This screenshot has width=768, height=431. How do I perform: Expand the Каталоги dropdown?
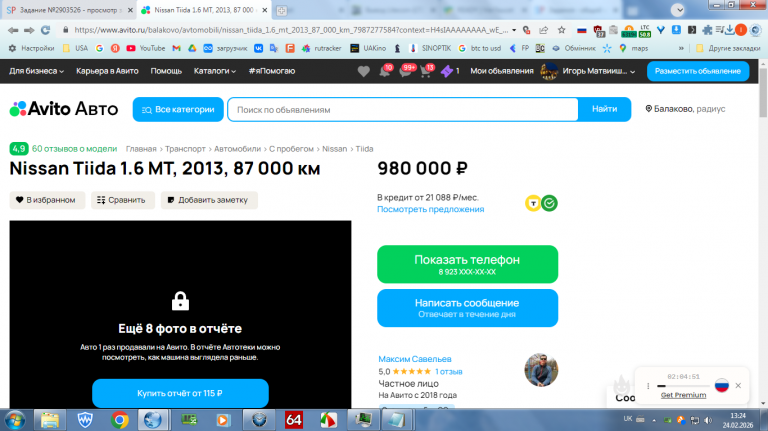click(x=215, y=71)
